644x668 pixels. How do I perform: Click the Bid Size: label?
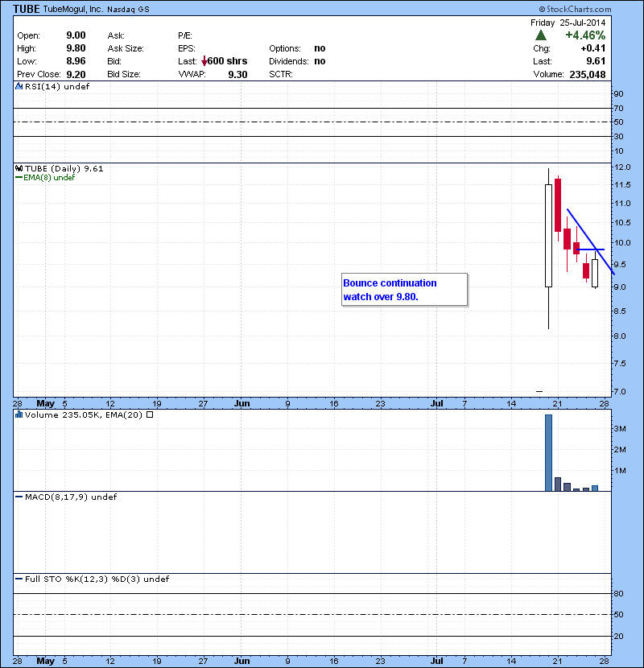click(124, 74)
